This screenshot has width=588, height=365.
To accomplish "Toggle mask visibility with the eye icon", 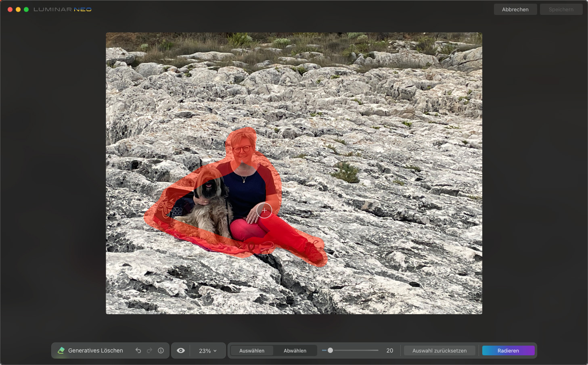I will pyautogui.click(x=181, y=350).
